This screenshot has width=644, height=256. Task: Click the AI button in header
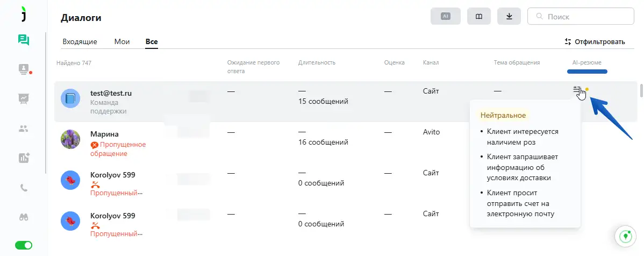445,17
